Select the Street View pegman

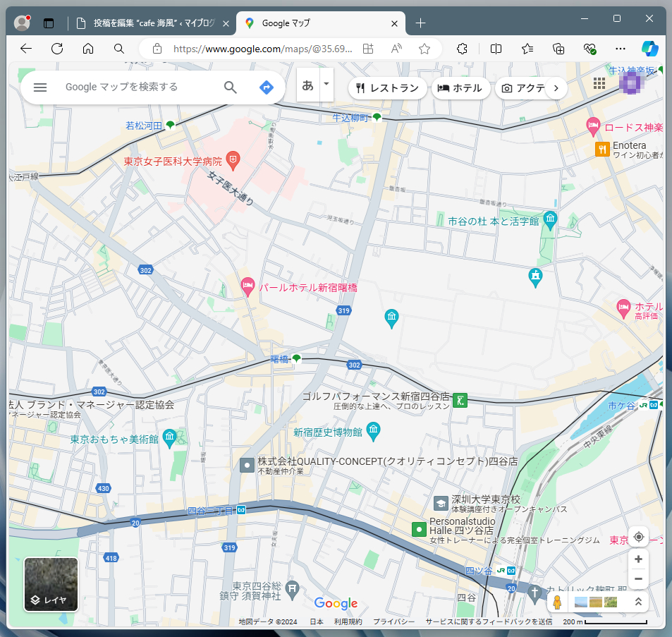(x=557, y=602)
